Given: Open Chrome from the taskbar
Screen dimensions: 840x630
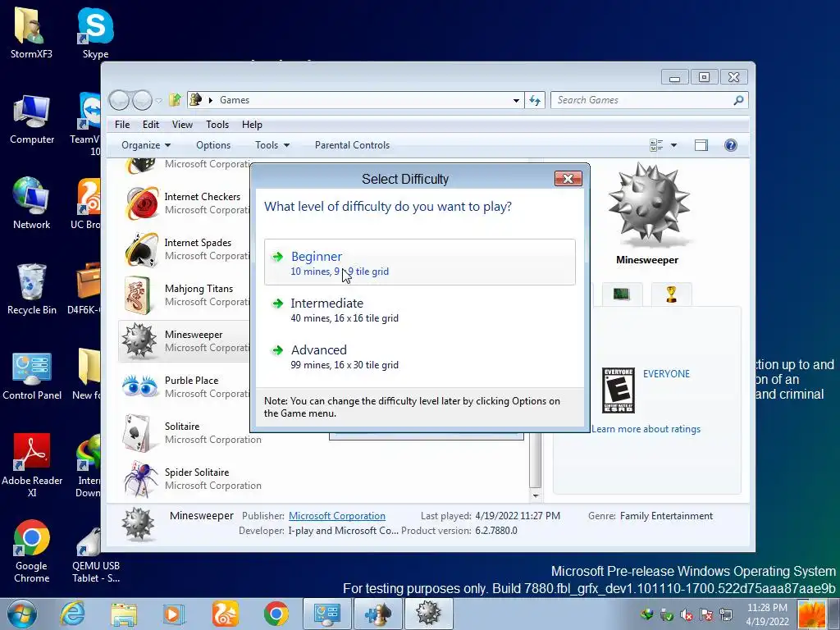Looking at the screenshot, I should (x=276, y=614).
